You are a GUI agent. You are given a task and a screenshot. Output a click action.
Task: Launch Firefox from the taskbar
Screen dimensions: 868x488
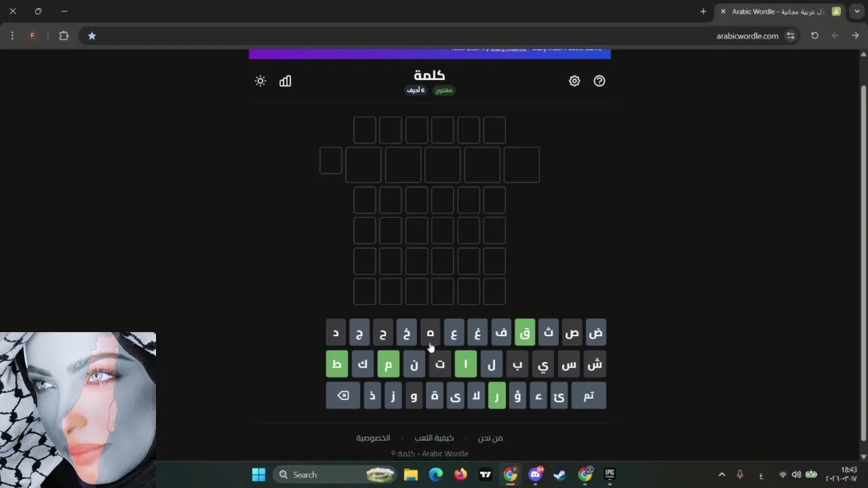coord(460,474)
